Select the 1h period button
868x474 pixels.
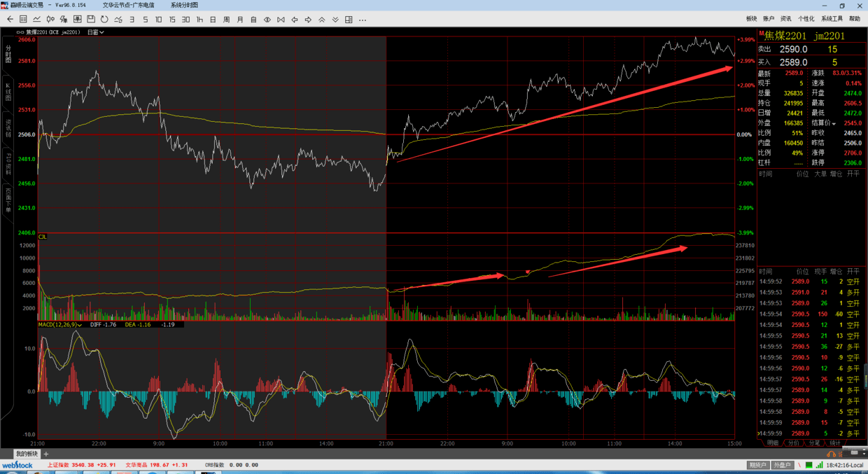[199, 20]
